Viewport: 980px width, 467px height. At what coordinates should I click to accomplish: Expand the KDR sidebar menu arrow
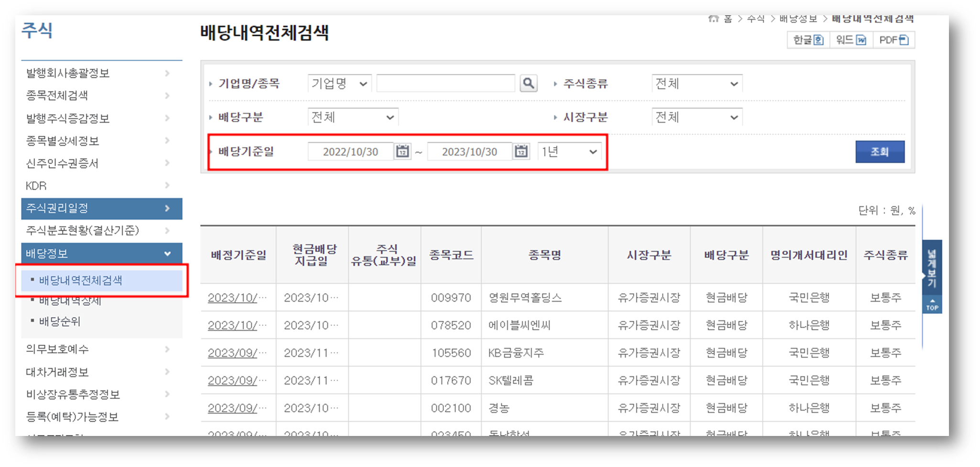tap(167, 185)
